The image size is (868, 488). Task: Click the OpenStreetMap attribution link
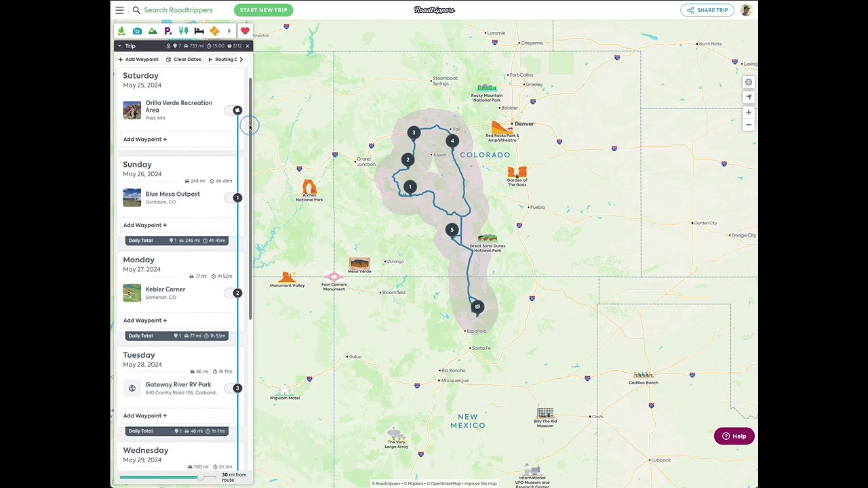443,484
